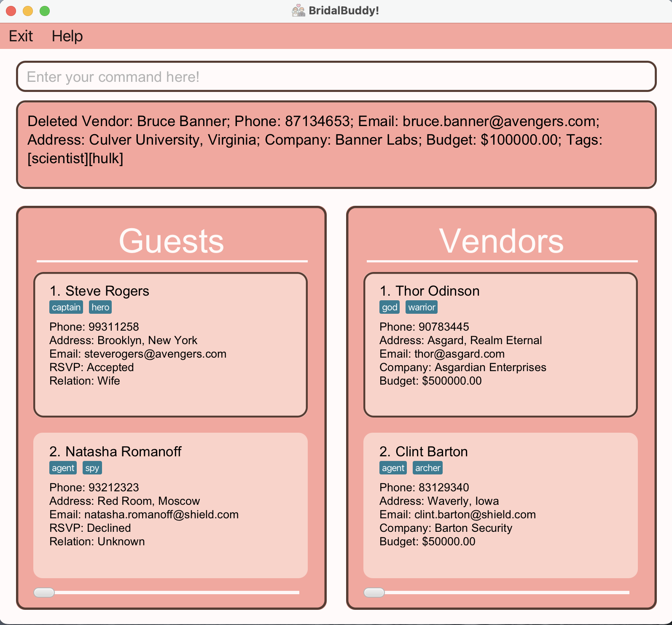The width and height of the screenshot is (672, 625).
Task: Click the '2. Clint Barton' name heading
Action: click(x=424, y=452)
